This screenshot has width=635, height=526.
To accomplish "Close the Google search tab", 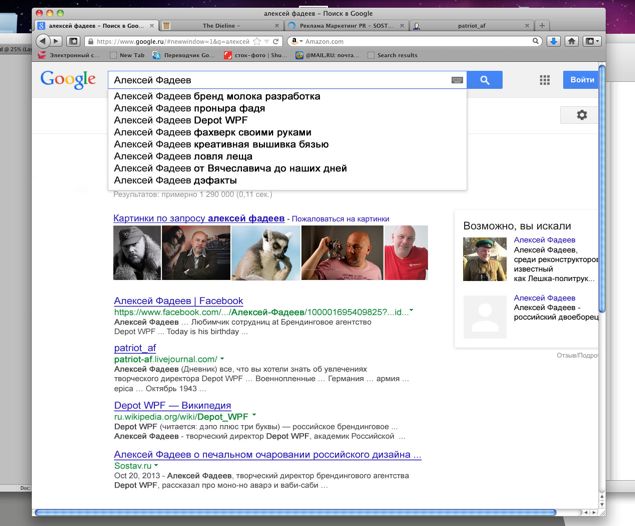I will coord(152,26).
